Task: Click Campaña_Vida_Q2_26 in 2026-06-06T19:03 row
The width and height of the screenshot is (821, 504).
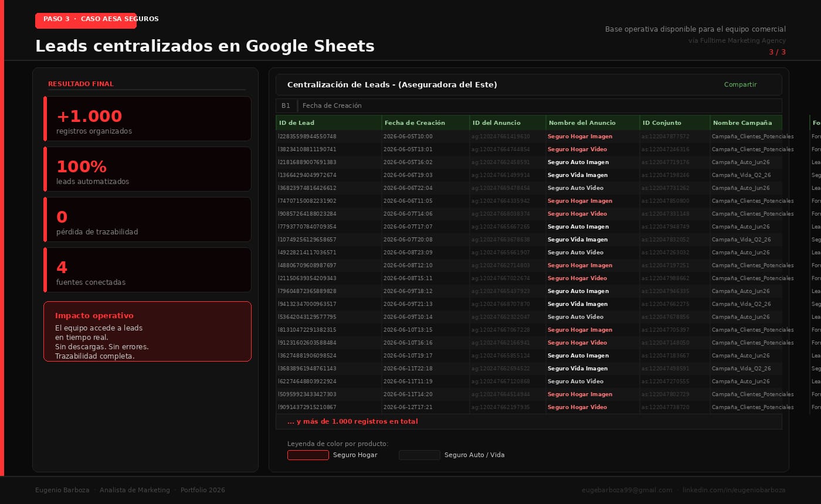Action: (x=741, y=175)
